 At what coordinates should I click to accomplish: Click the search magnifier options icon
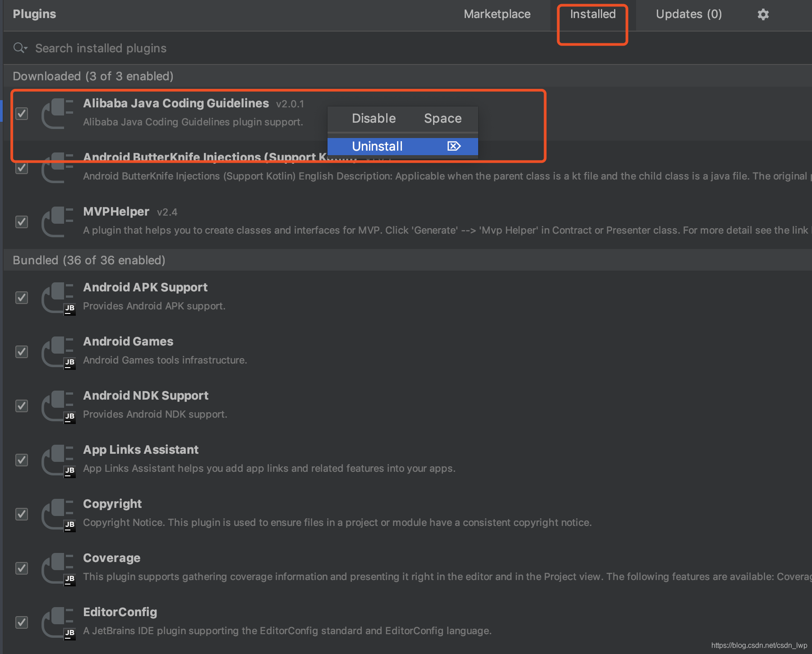coord(20,48)
